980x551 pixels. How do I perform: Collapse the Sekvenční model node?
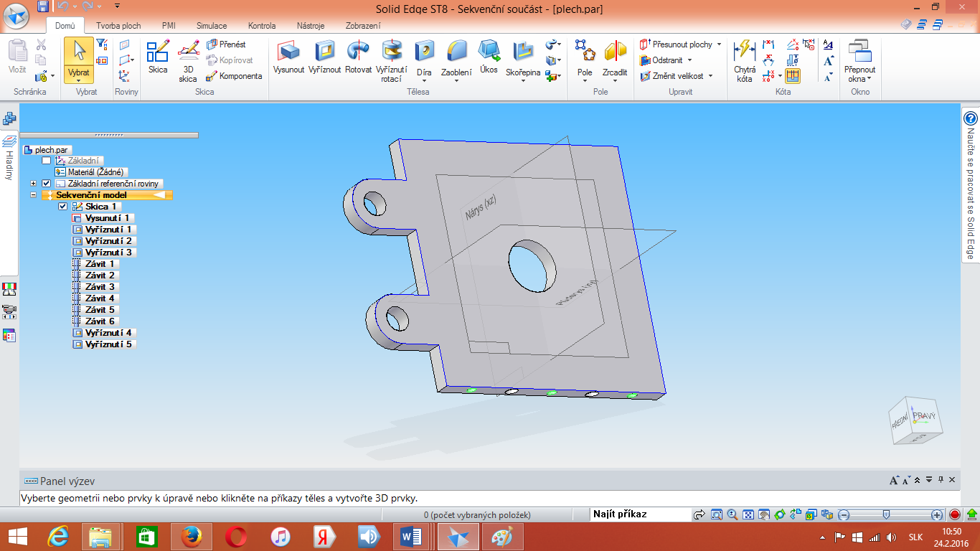tap(34, 195)
